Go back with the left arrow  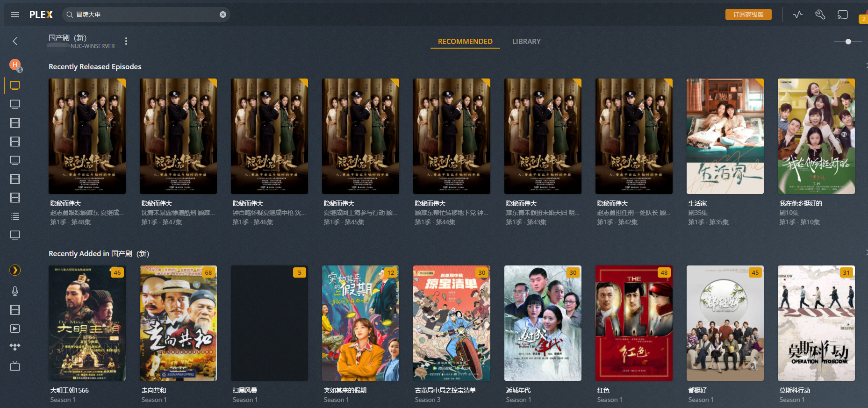click(x=15, y=41)
